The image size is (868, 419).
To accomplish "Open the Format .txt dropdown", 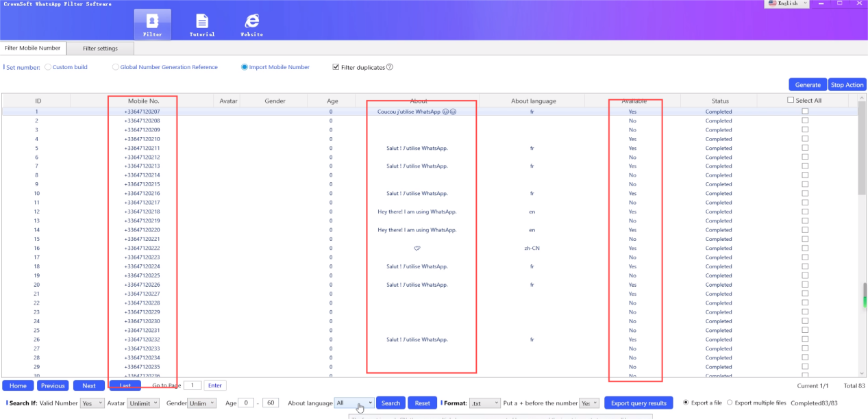I will click(x=484, y=403).
